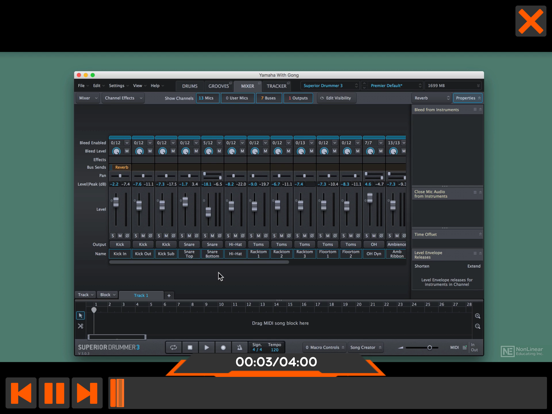Zoom in on the song track
Screen dimensions: 552x414
[477, 316]
